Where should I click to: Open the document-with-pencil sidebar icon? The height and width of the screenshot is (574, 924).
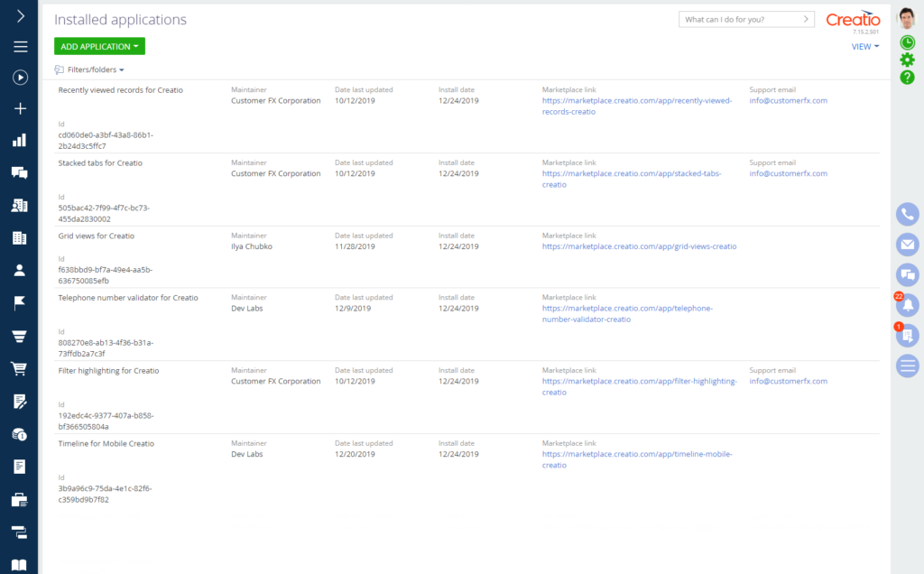point(20,402)
